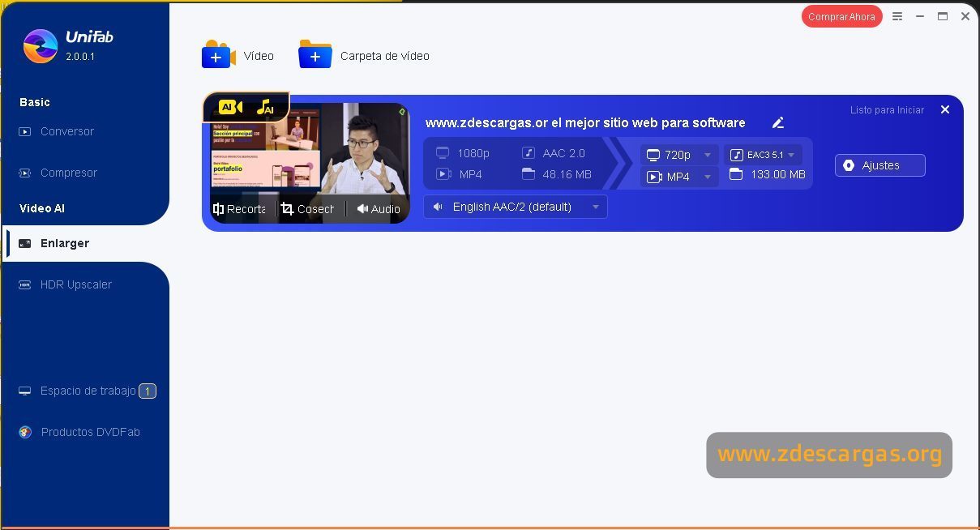Open Espacio de trabajo
This screenshot has width=980, height=530.
pos(87,391)
